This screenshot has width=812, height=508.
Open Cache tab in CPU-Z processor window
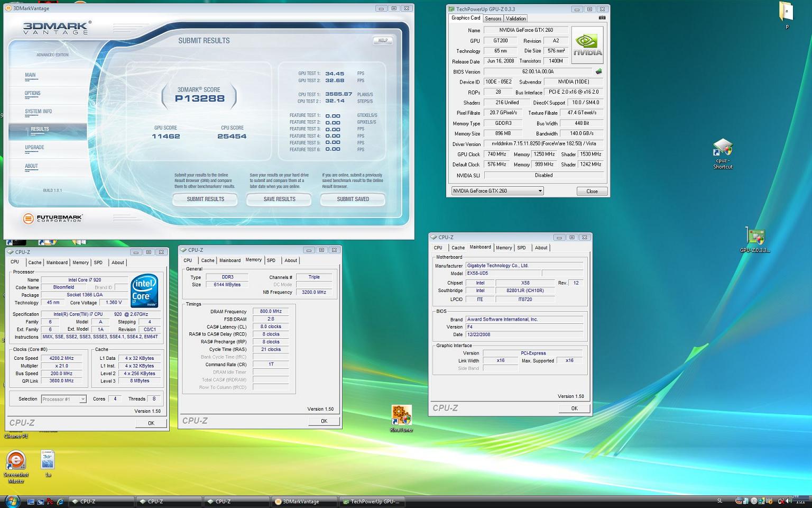[x=35, y=262]
